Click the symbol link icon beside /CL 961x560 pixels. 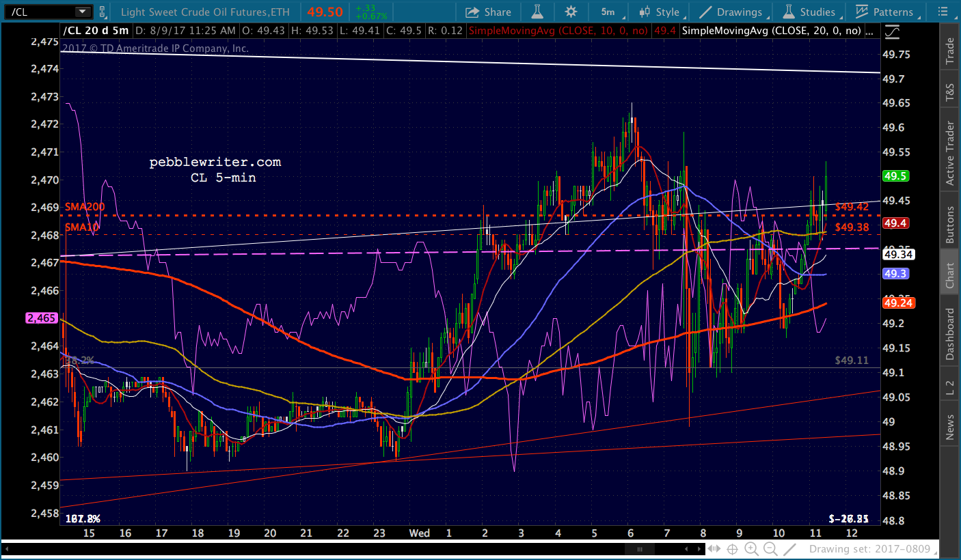(x=103, y=12)
